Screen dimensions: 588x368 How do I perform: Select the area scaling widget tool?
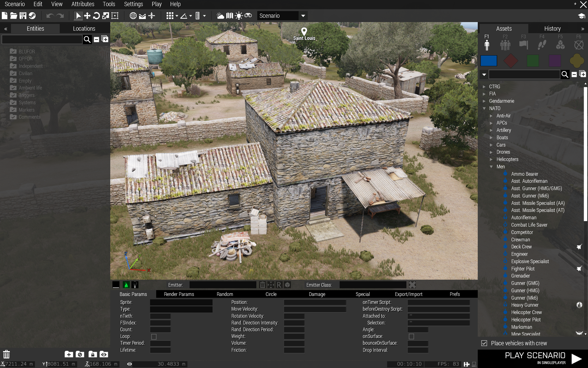(115, 16)
